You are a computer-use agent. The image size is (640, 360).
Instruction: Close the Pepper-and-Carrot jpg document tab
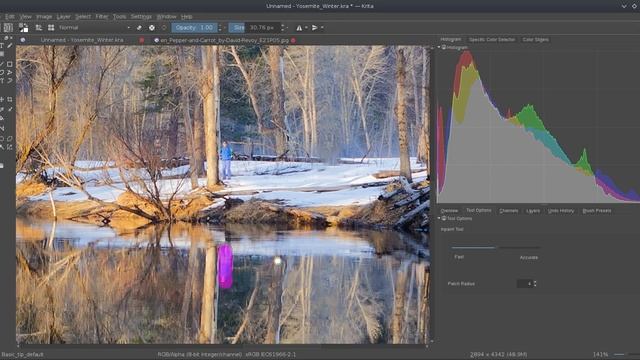pyautogui.click(x=293, y=40)
